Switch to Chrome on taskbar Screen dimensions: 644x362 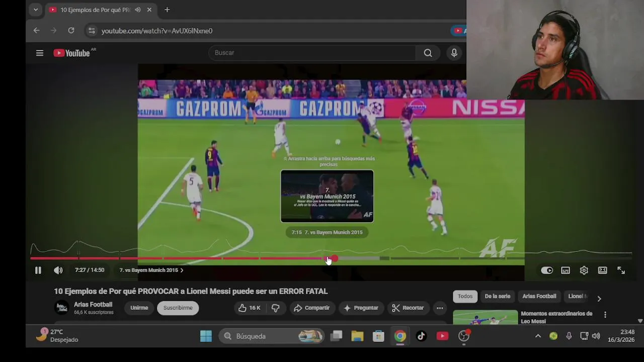(x=400, y=336)
